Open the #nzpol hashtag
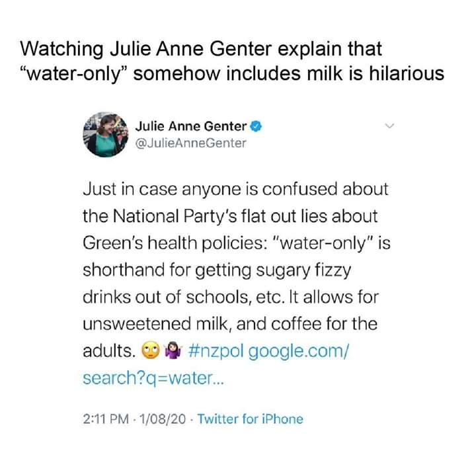 pyautogui.click(x=219, y=351)
